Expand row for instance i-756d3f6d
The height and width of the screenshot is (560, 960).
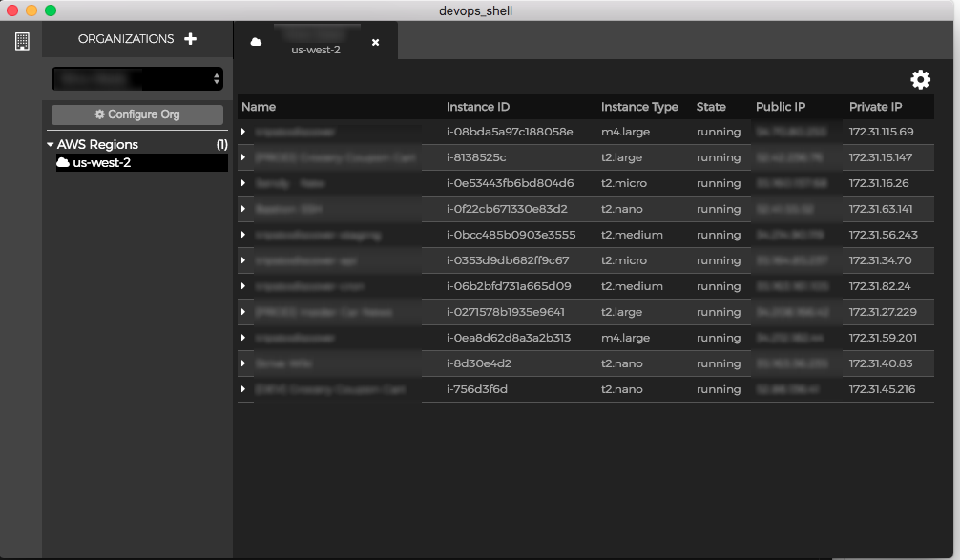[243, 388]
